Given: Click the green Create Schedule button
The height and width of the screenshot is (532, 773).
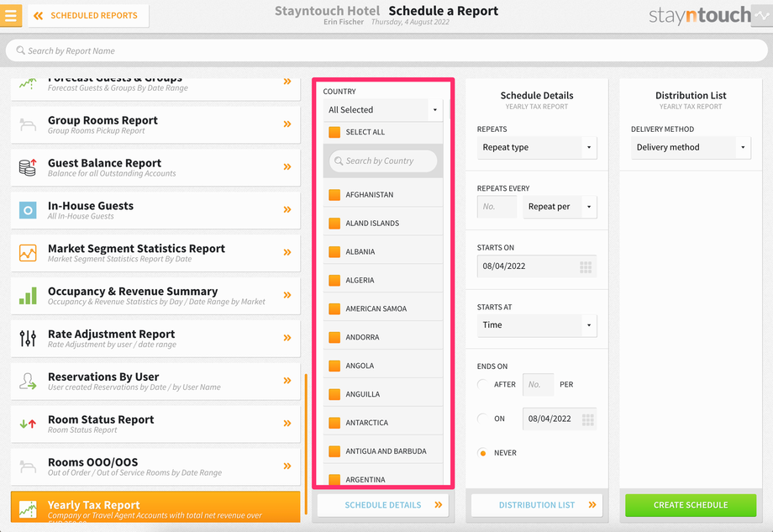Looking at the screenshot, I should 691,505.
